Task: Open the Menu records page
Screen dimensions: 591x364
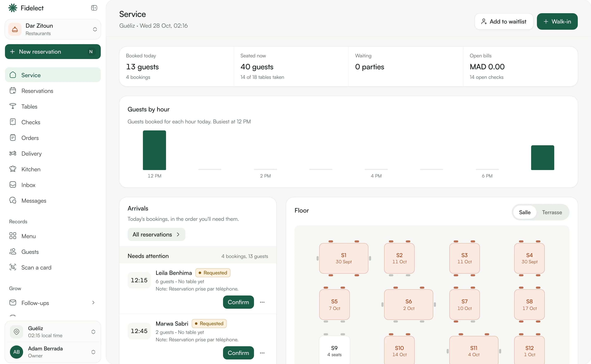Action: pyautogui.click(x=53, y=236)
